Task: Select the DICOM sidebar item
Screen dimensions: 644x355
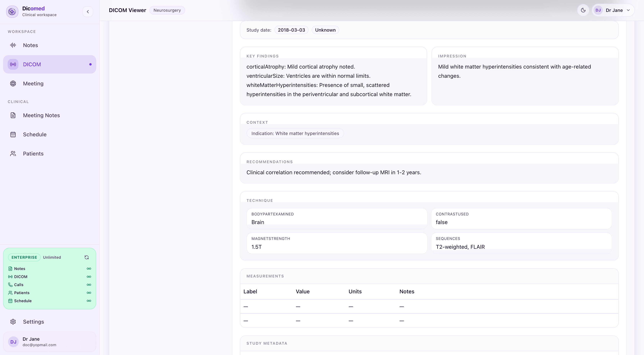Action: (49, 65)
